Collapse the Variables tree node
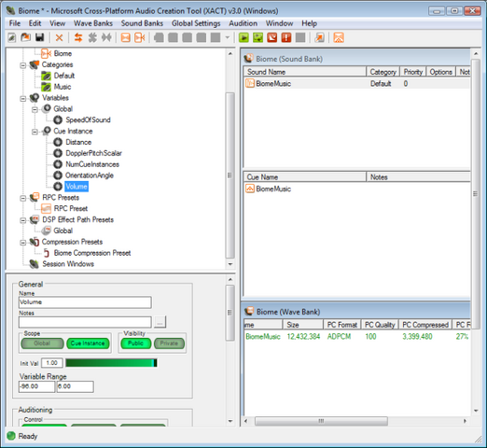 [x=23, y=99]
